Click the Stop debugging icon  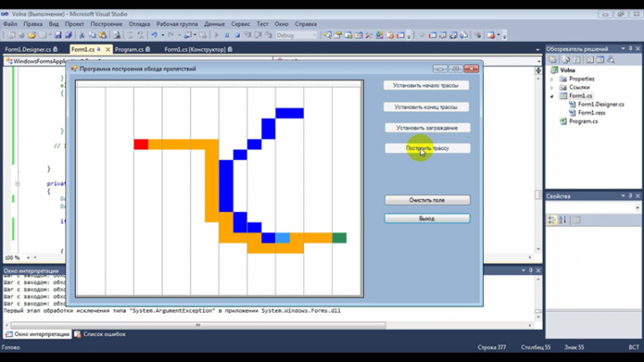(x=237, y=35)
